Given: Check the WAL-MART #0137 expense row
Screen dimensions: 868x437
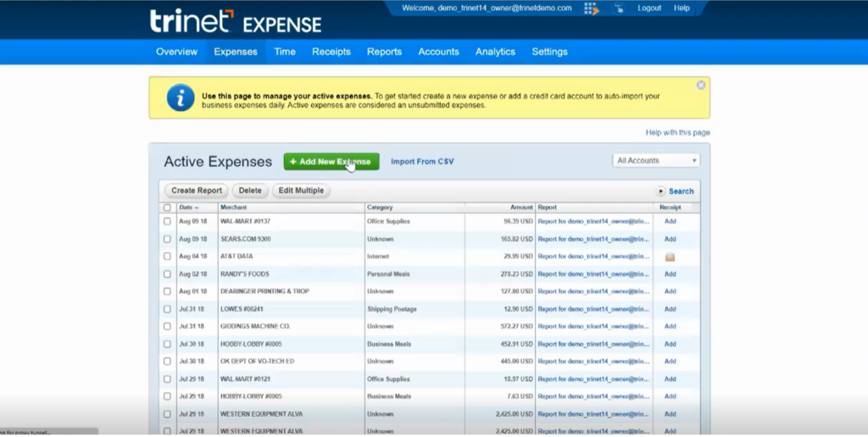Looking at the screenshot, I should click(x=167, y=222).
